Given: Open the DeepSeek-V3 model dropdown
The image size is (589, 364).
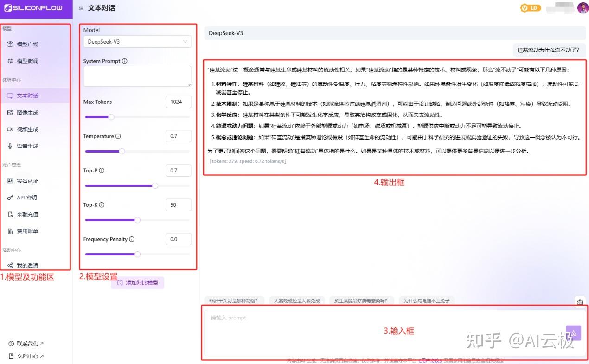Looking at the screenshot, I should point(137,41).
